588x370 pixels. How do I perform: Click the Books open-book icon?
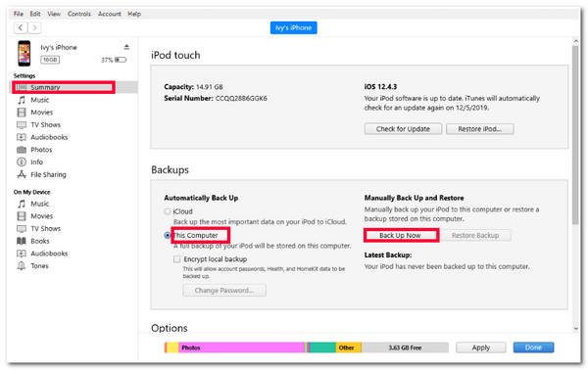click(x=22, y=241)
